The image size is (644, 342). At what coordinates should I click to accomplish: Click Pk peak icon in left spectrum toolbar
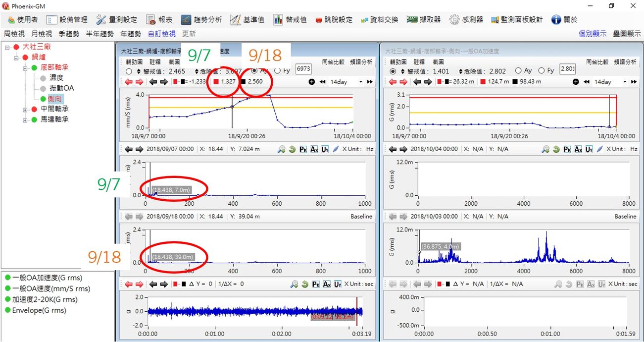tap(303, 149)
